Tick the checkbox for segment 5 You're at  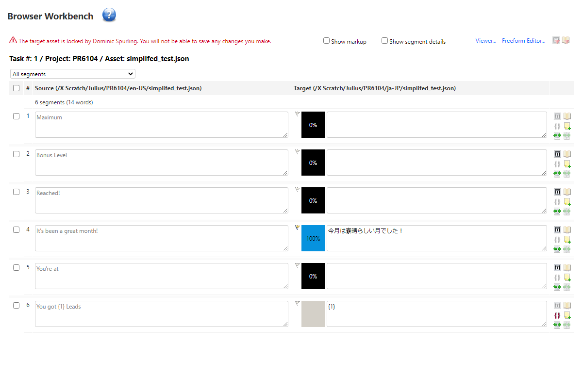tap(17, 268)
